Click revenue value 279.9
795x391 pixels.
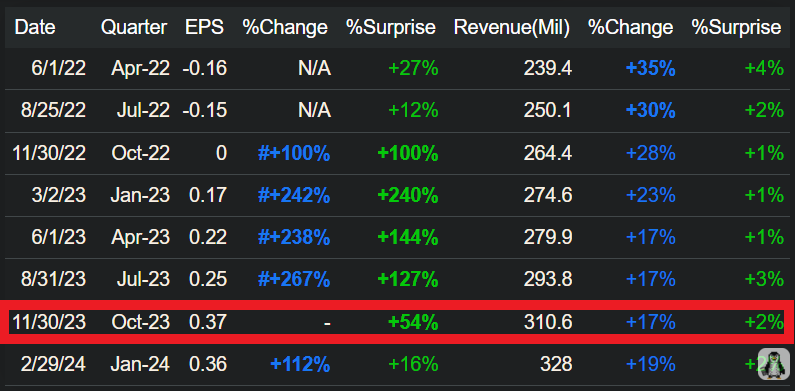(548, 237)
